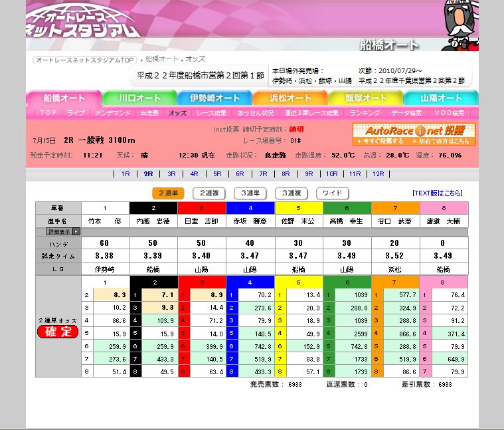Viewport: 504px width, 430px height.
Task: Click the 平成22年度船橋市営第2回第1節 title
Action: [x=201, y=76]
